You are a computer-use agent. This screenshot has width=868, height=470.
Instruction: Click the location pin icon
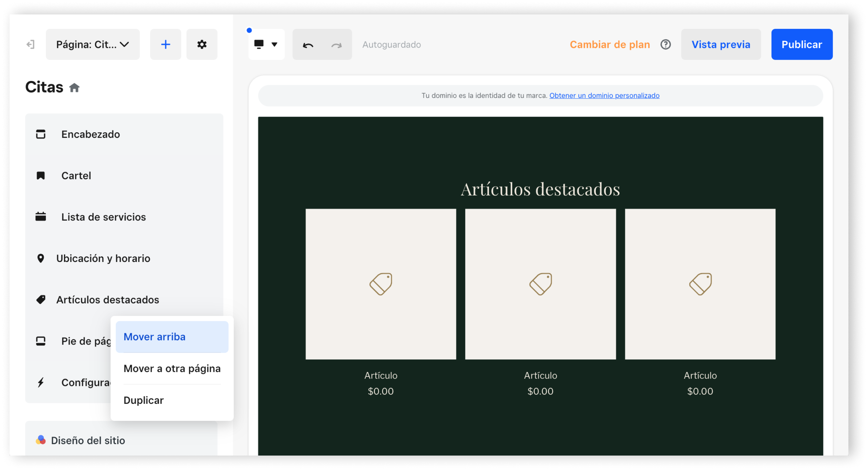pyautogui.click(x=41, y=258)
